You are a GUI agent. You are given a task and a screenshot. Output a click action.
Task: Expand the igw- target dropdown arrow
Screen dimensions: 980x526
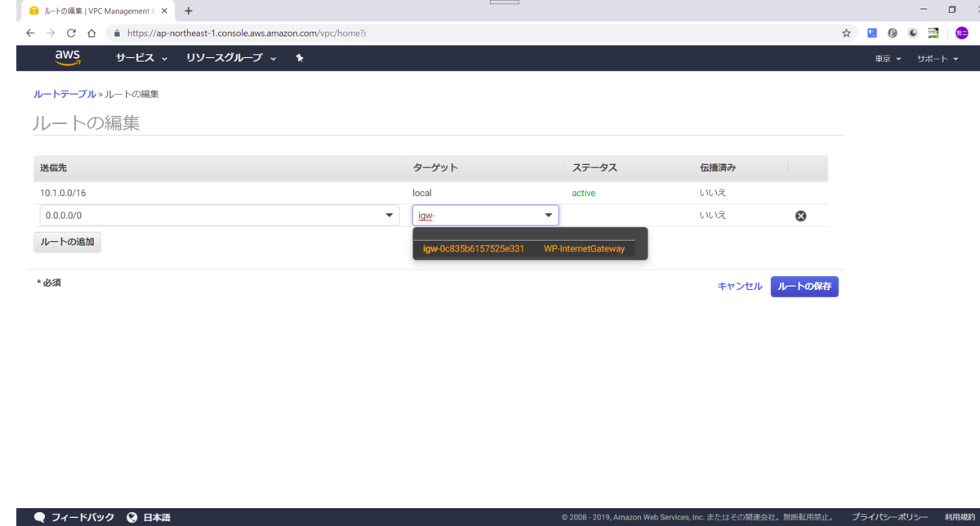(x=549, y=216)
